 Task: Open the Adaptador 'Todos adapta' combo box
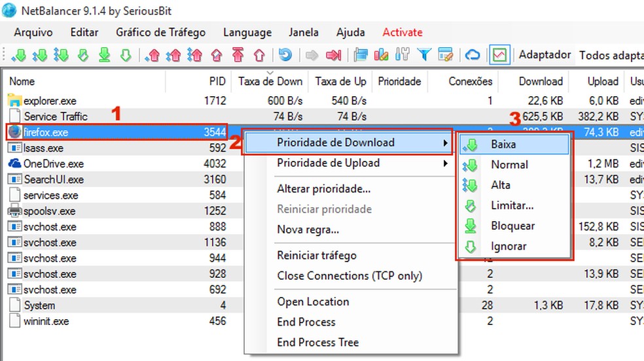[611, 55]
